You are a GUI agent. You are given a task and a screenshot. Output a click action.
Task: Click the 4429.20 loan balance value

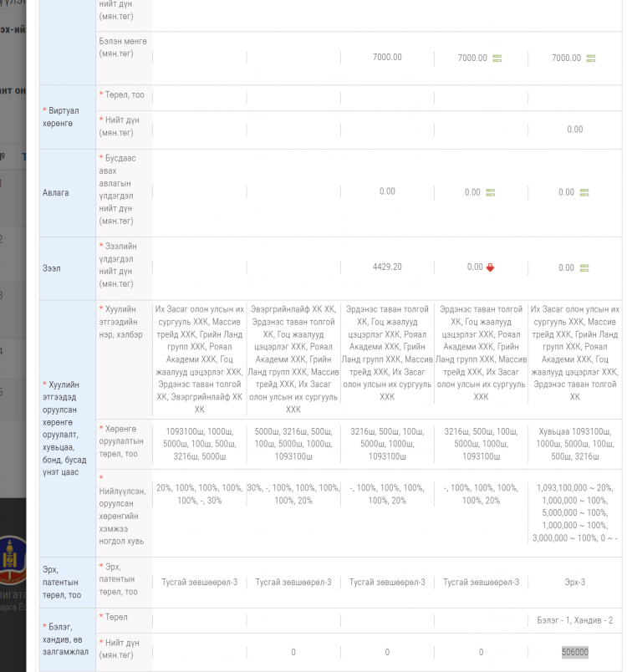[387, 267]
